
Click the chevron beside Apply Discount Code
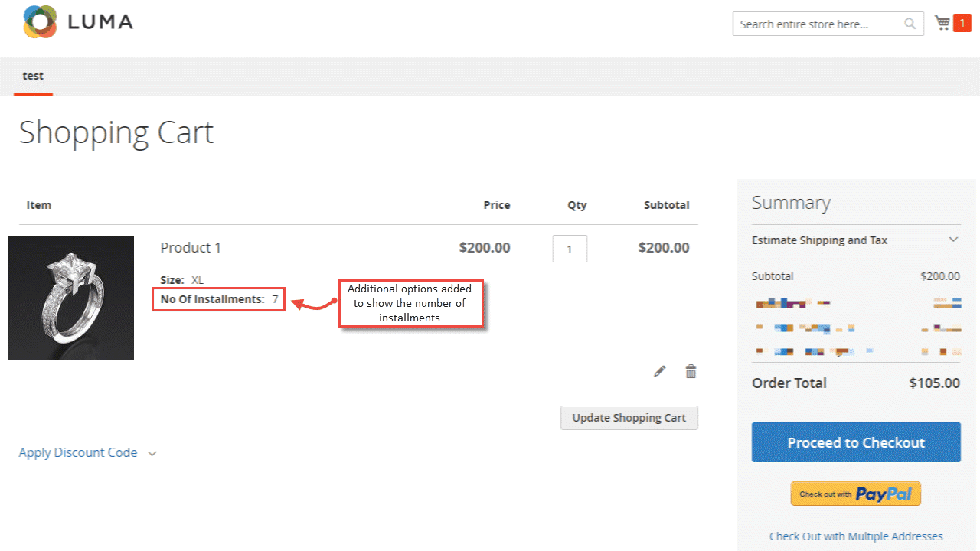[x=152, y=453]
